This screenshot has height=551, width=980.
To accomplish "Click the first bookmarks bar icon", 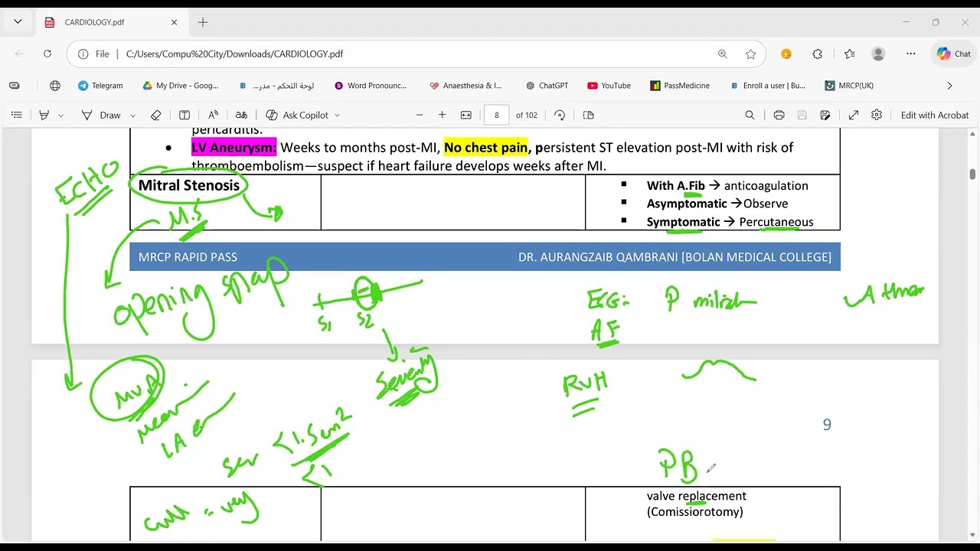I will click(x=15, y=86).
